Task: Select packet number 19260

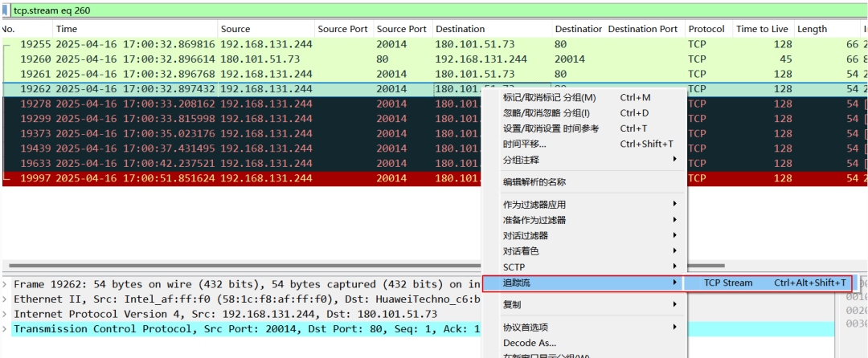Action: pos(434,59)
